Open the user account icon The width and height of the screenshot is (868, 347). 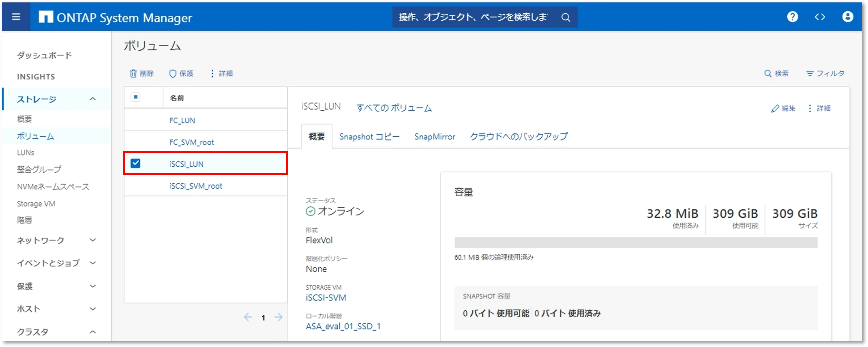[847, 16]
